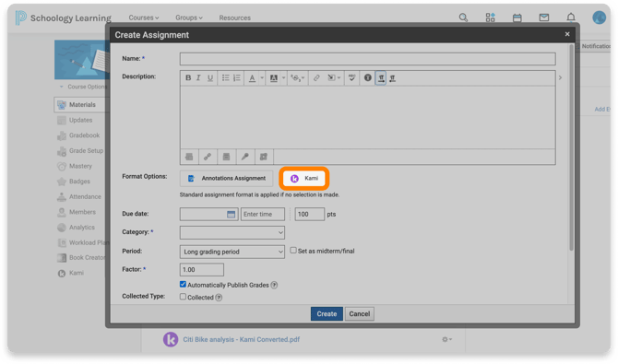
Task: Select the Kami format option
Action: click(304, 179)
